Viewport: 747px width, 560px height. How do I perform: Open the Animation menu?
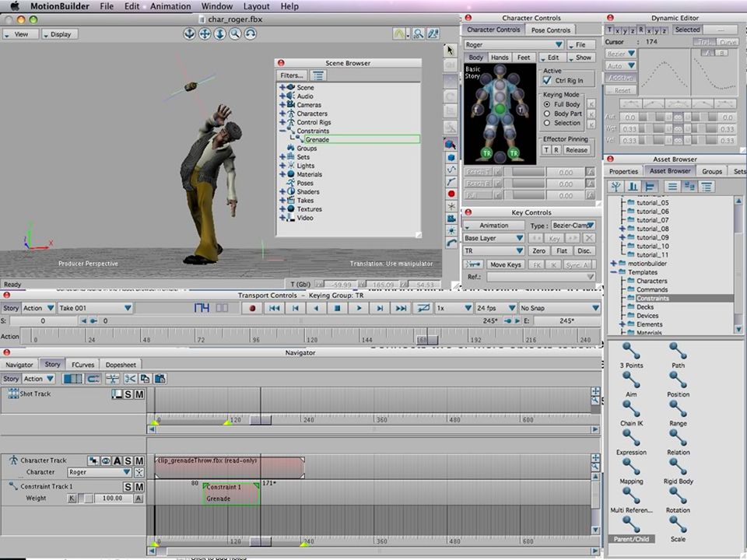click(170, 6)
